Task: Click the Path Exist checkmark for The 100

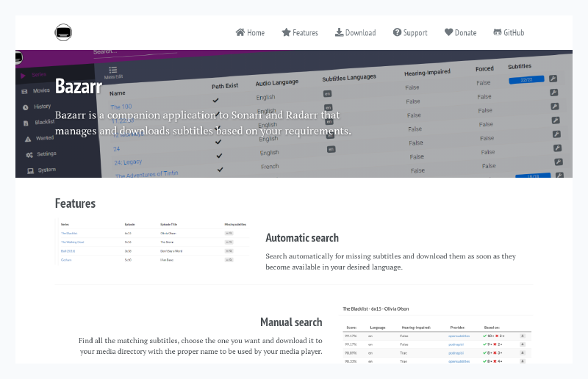Action: click(x=215, y=99)
